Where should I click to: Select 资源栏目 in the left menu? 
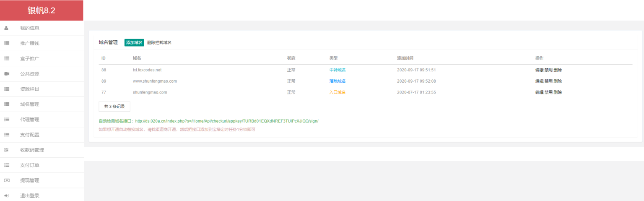[x=30, y=89]
